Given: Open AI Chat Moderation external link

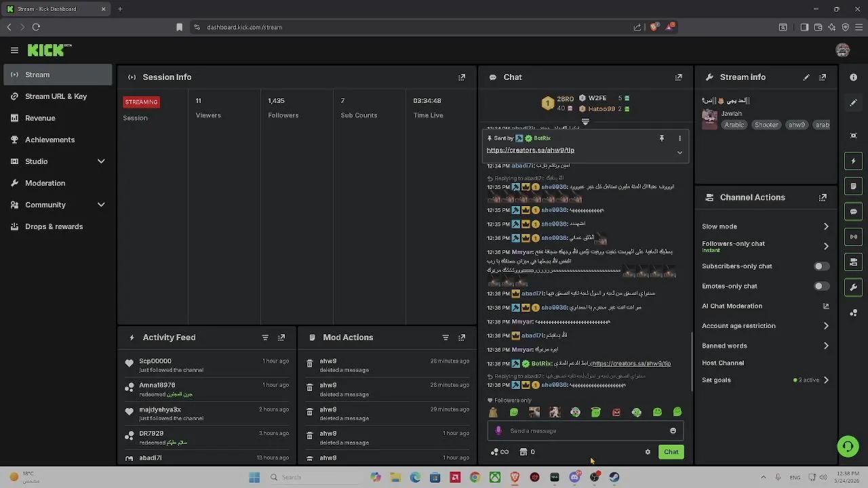Looking at the screenshot, I should [x=826, y=306].
